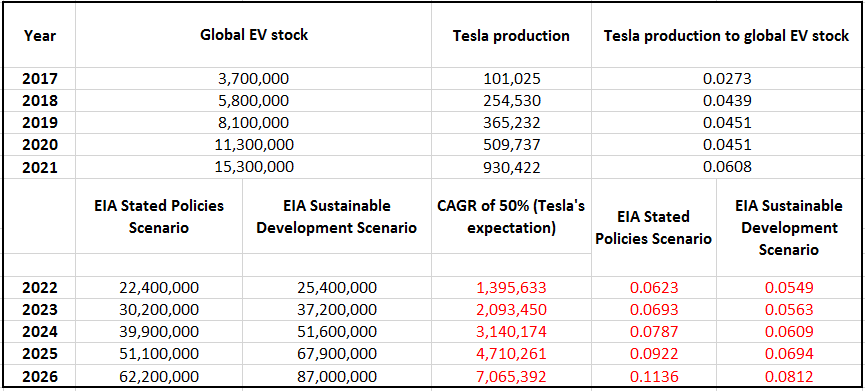Click the 0.0451 ratio in the 2019 row

[x=727, y=123]
